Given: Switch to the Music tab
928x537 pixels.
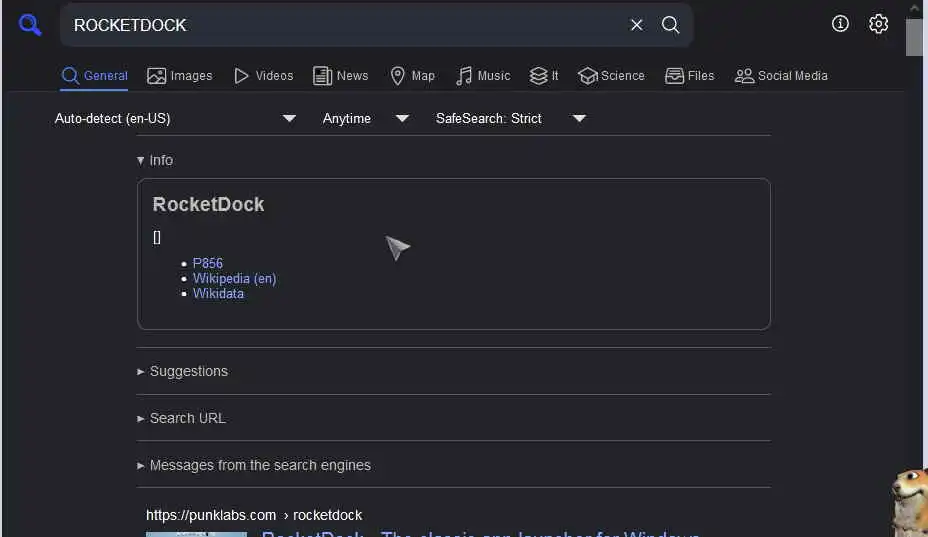Looking at the screenshot, I should coord(483,76).
